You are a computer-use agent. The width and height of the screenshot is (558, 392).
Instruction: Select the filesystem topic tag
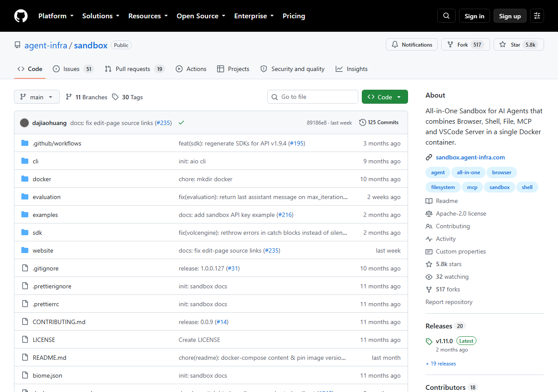(443, 187)
